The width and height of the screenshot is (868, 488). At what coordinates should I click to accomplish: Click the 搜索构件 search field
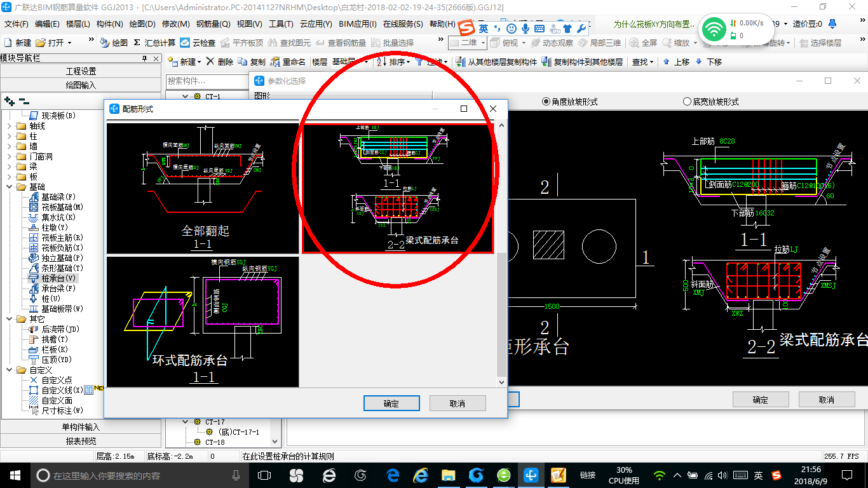click(x=208, y=81)
